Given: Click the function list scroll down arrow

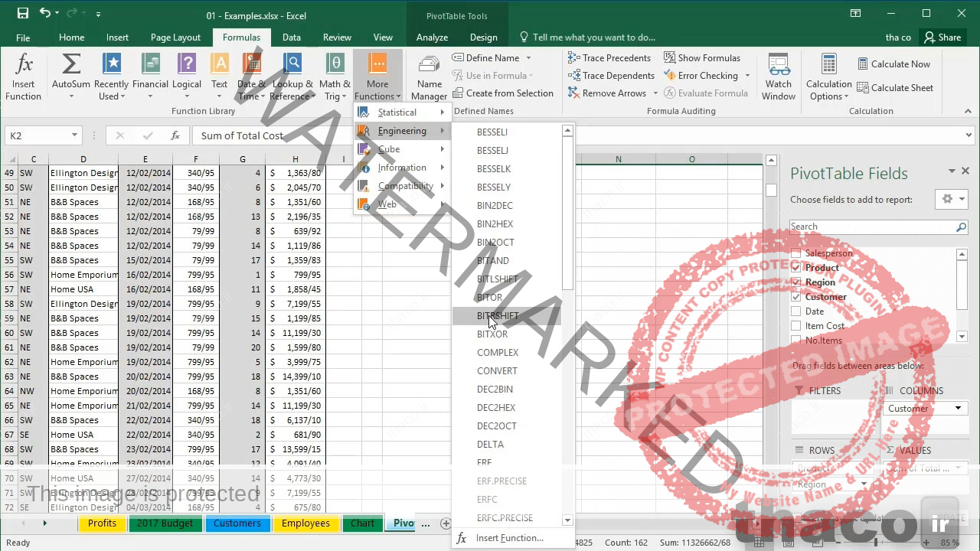Looking at the screenshot, I should click(567, 520).
